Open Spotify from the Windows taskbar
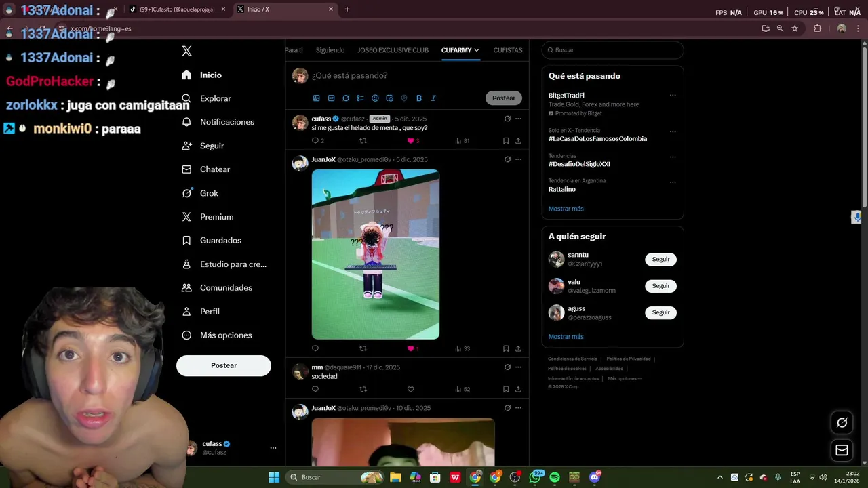868x488 pixels. (x=555, y=477)
